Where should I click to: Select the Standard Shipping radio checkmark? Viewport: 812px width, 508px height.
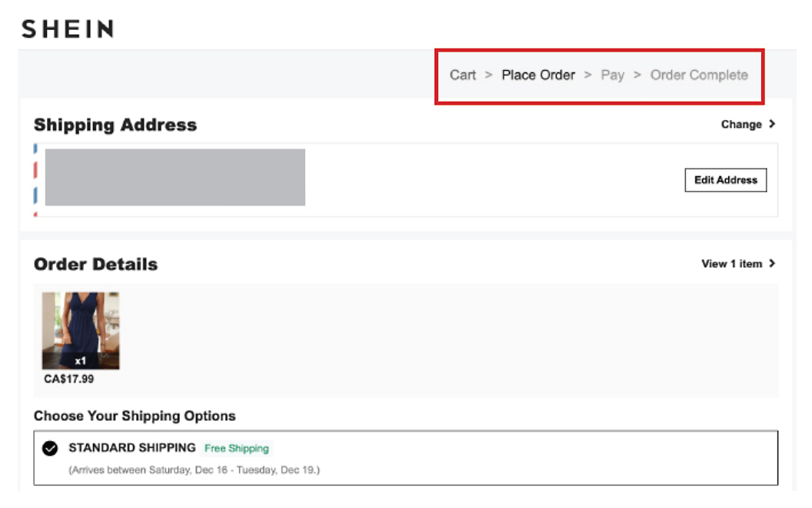pyautogui.click(x=50, y=448)
